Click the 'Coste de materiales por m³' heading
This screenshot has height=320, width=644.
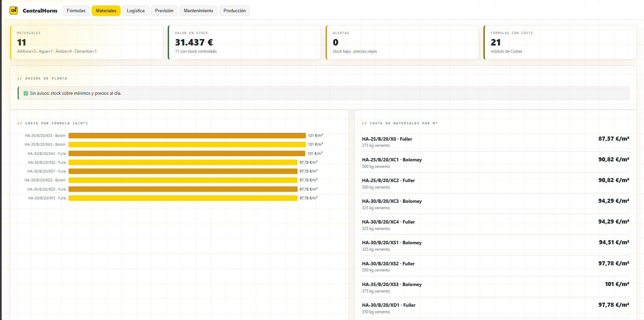[x=400, y=123]
